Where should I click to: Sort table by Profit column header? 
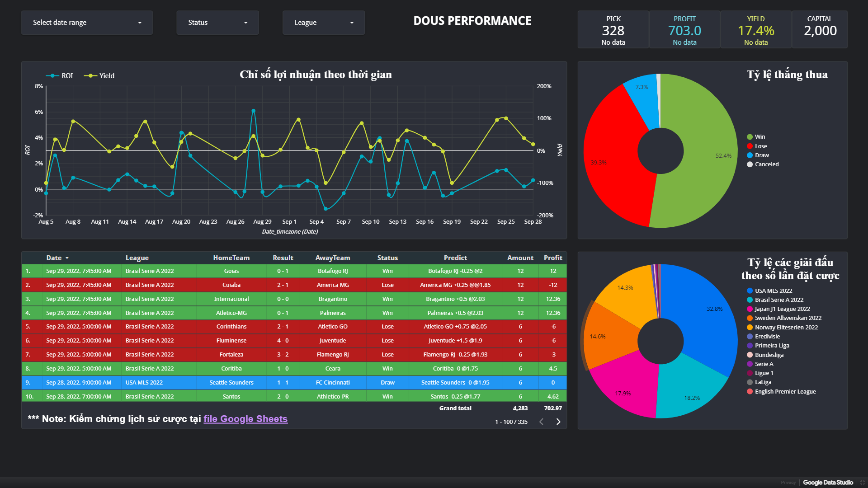click(x=552, y=258)
